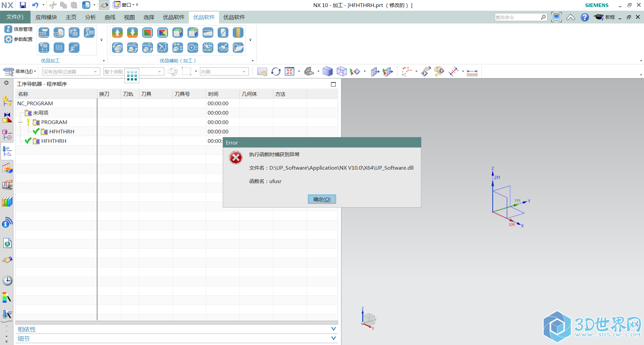The width and height of the screenshot is (644, 345).
Task: Click the Fit view icon
Action: 289,71
